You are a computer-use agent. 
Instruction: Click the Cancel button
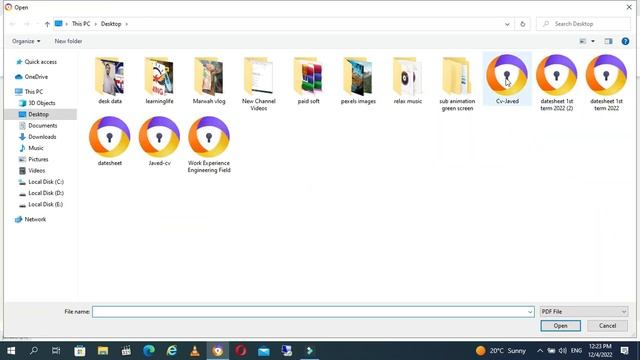pos(607,326)
